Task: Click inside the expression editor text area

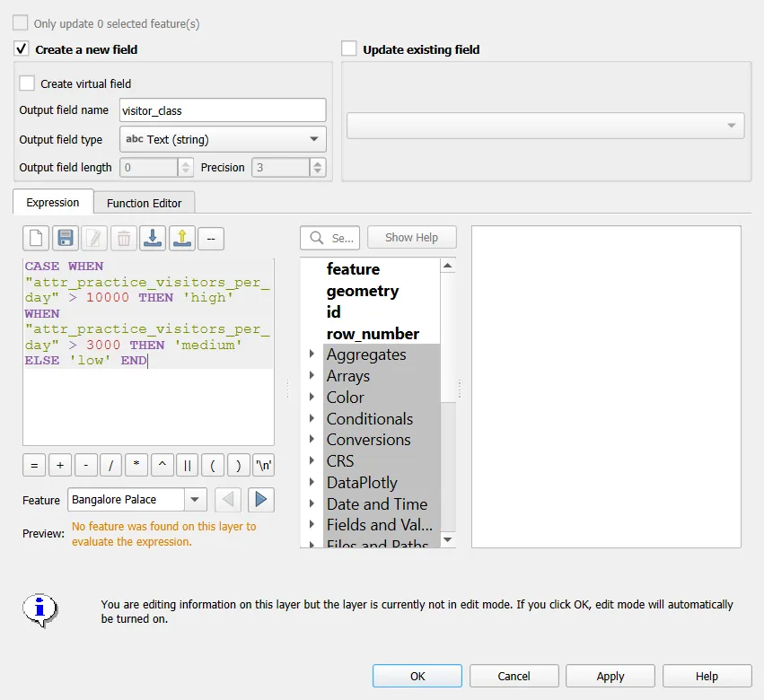Action: coord(149,352)
